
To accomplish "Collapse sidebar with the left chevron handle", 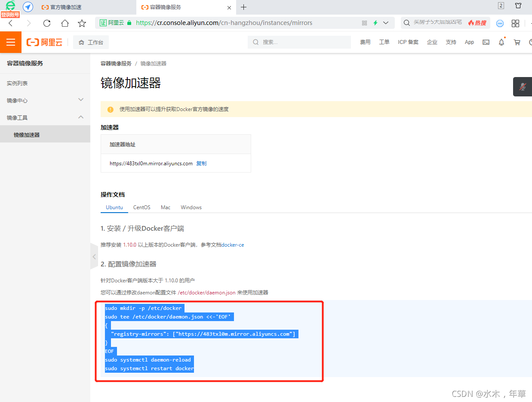I will [94, 256].
